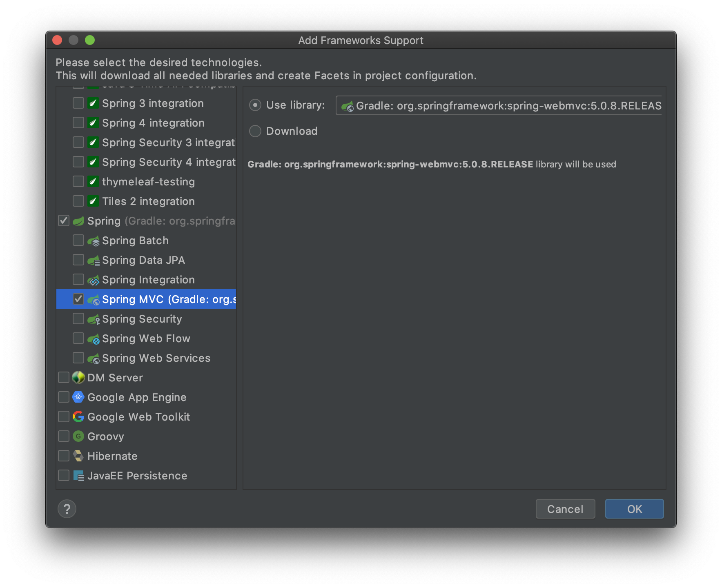Click the Spring Batch icon
Viewport: 722px width, 588px height.
pos(94,241)
